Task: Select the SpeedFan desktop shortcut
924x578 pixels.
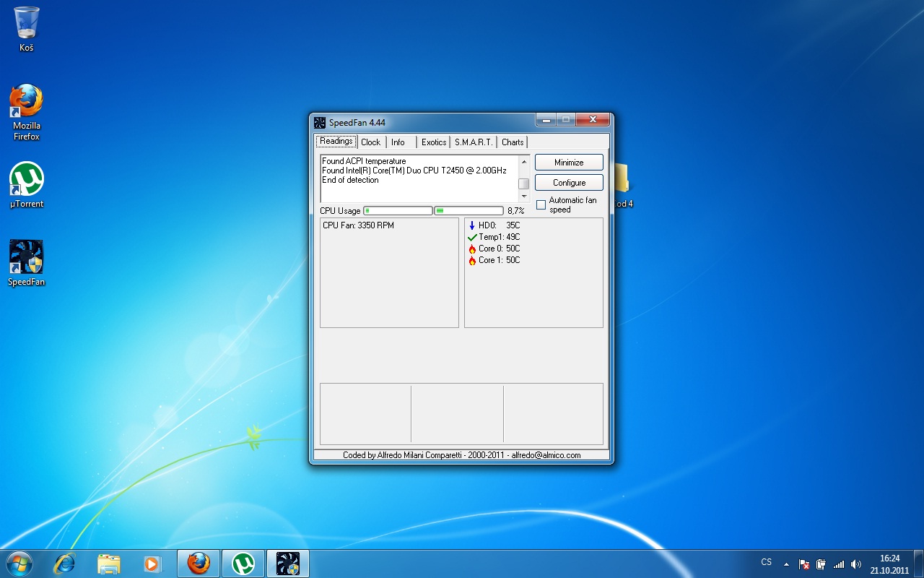Action: pos(27,263)
